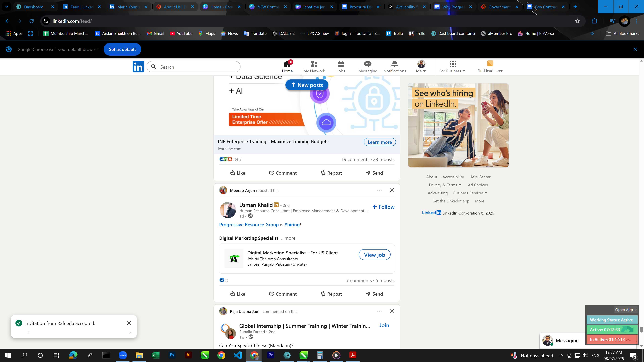Repost the Usman Khalid hiring post
The height and width of the screenshot is (362, 644).
coord(331,294)
